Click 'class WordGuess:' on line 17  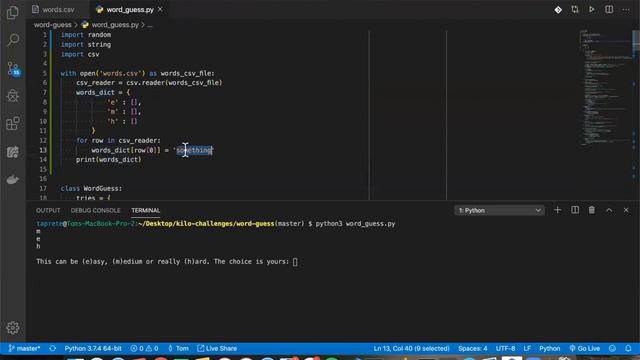91,188
